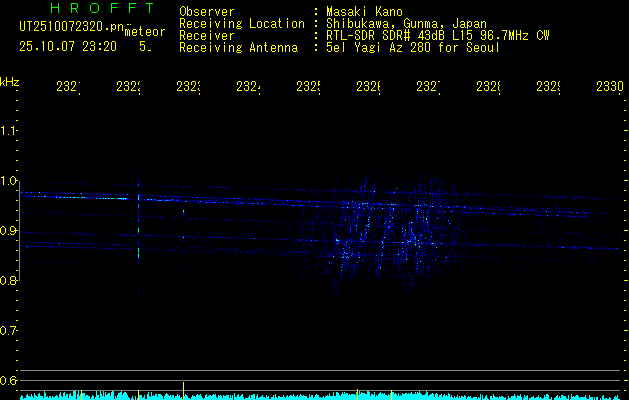The image size is (629, 400).
Task: Click the cyan signal level strip at bottom
Action: click(320, 396)
